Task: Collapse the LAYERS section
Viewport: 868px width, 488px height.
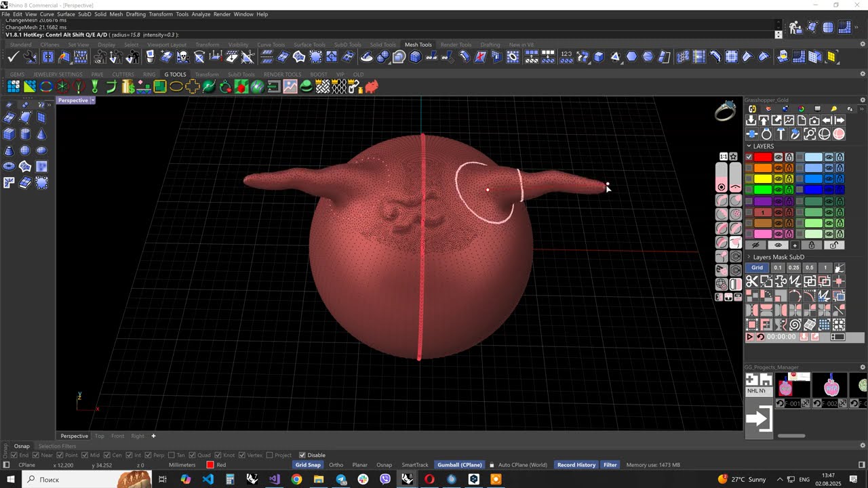Action: pos(749,146)
